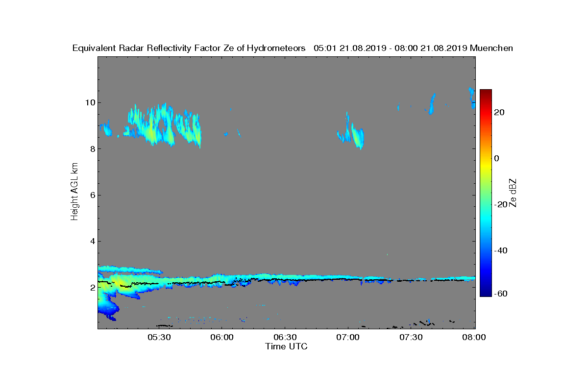
Task: Click the dark blue bottom of colorbar
Action: tap(486, 293)
